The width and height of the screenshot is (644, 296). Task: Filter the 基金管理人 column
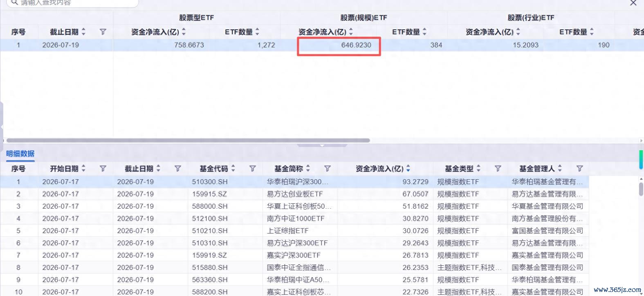pyautogui.click(x=580, y=169)
